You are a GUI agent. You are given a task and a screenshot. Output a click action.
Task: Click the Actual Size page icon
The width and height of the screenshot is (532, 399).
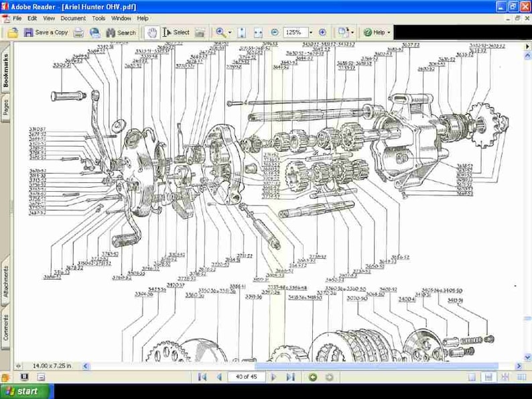[242, 33]
